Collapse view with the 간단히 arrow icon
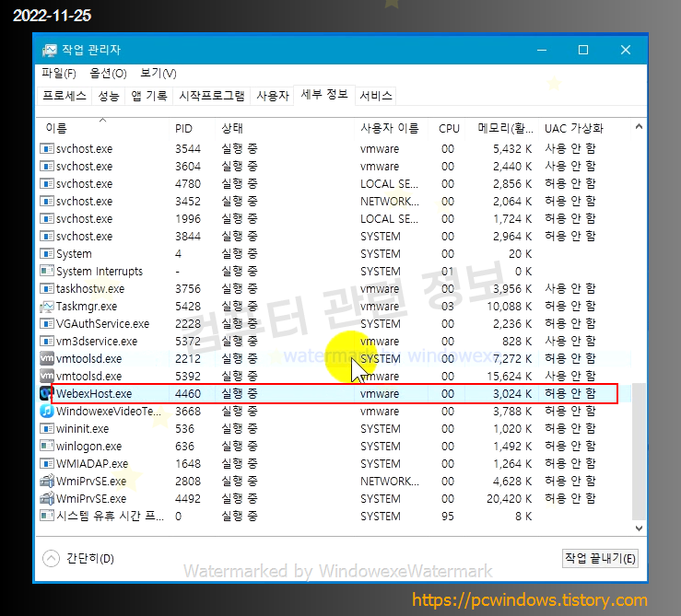The image size is (681, 616). pos(52,558)
